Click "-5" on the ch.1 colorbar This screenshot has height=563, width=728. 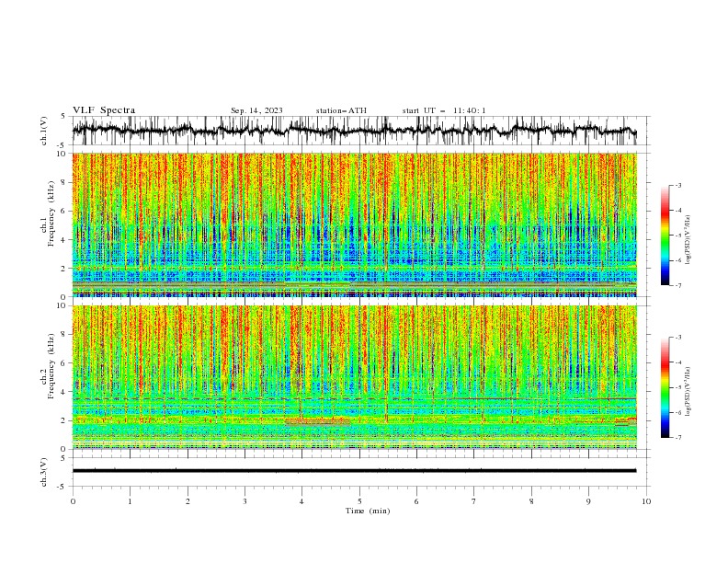677,236
